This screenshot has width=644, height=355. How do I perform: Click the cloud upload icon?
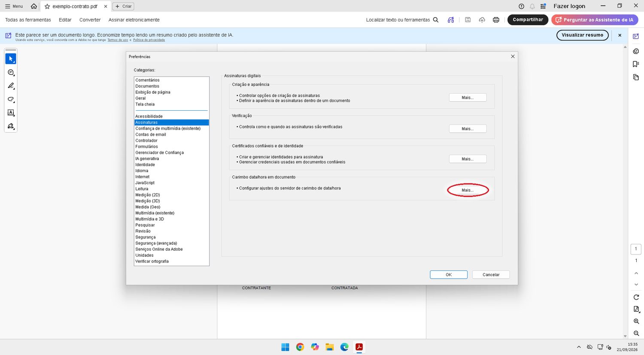coord(482,20)
